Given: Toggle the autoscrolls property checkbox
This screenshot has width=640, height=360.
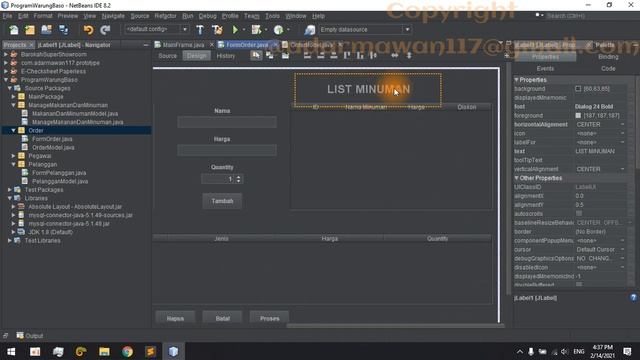Looking at the screenshot, I should [579, 213].
